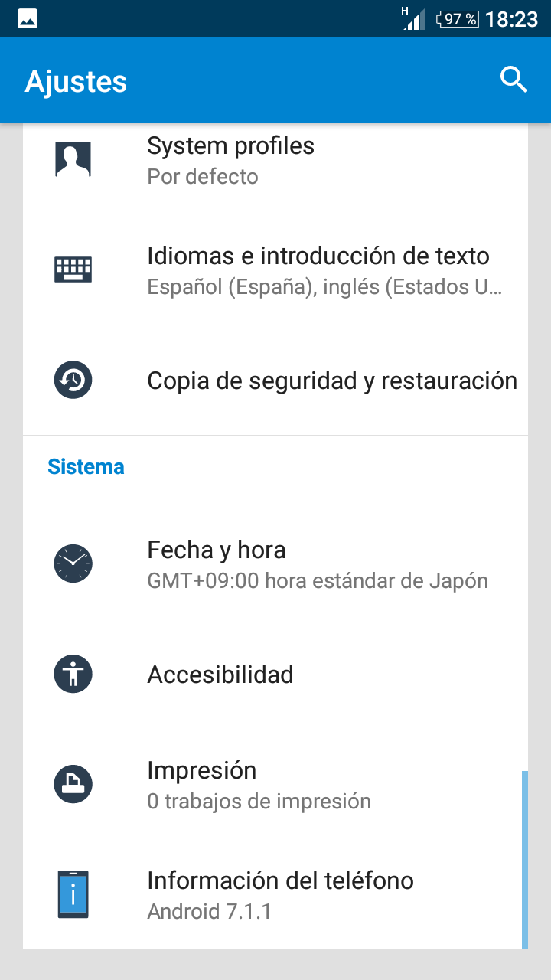Click the blue vertical scrollbar indicator
The height and width of the screenshot is (980, 551).
pos(525,860)
